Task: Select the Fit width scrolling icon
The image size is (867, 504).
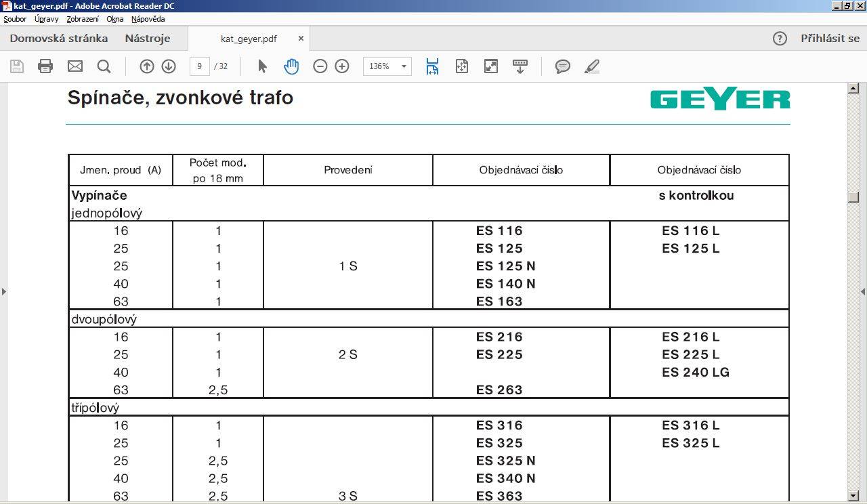Action: point(432,66)
